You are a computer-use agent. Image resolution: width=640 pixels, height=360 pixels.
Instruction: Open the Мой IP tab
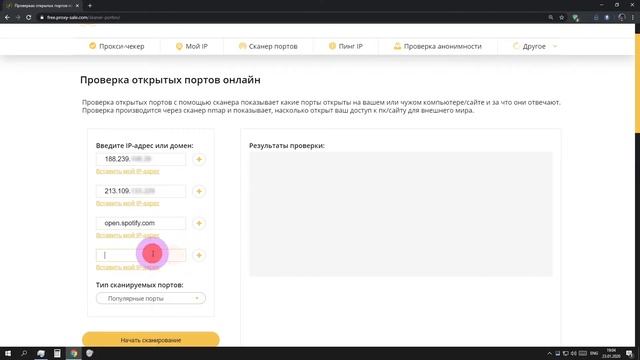192,46
